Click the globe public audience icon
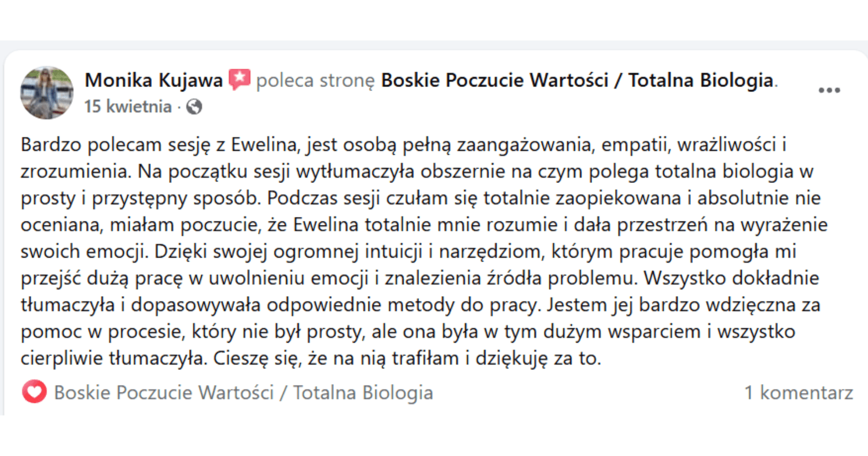Image resolution: width=868 pixels, height=456 pixels. pos(194,107)
